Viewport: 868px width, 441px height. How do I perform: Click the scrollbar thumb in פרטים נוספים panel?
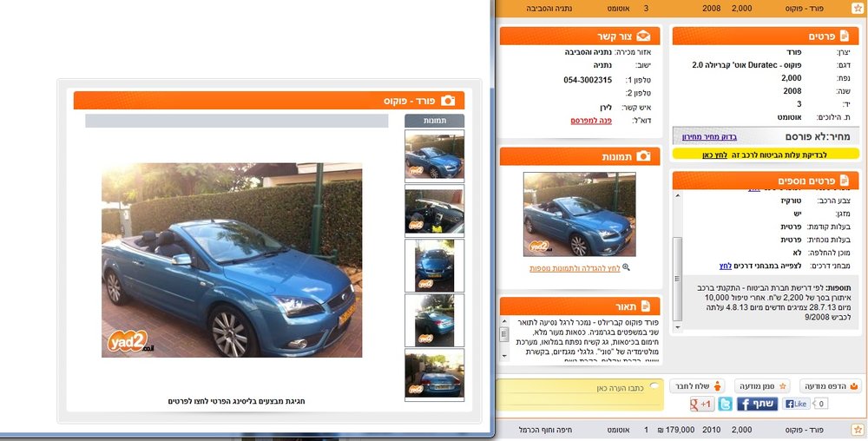678,279
